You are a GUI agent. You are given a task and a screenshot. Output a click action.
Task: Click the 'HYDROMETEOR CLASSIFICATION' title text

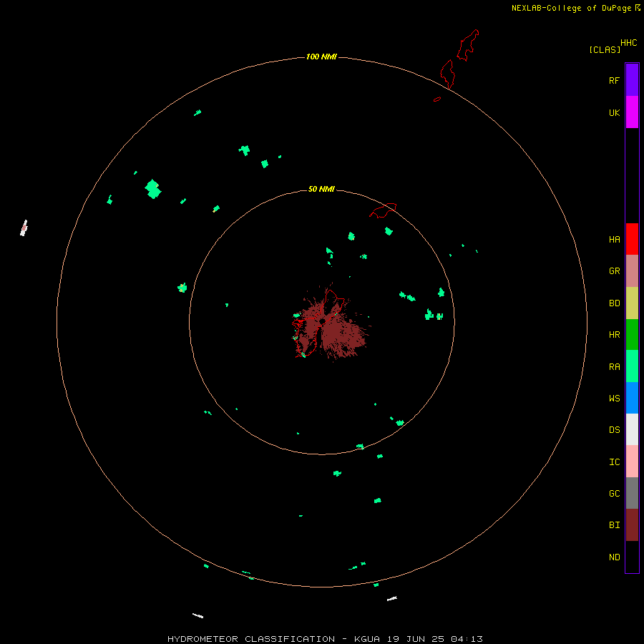coord(251,639)
